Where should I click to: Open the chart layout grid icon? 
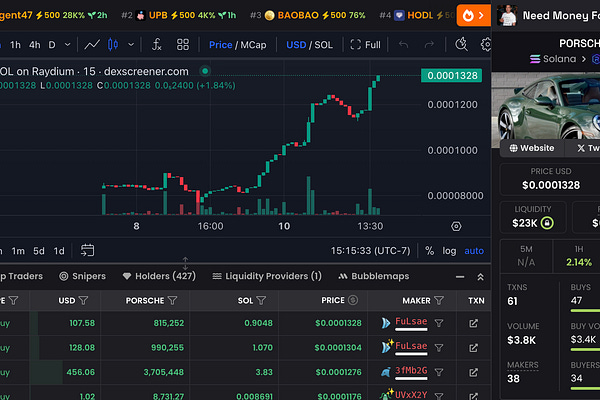(183, 45)
